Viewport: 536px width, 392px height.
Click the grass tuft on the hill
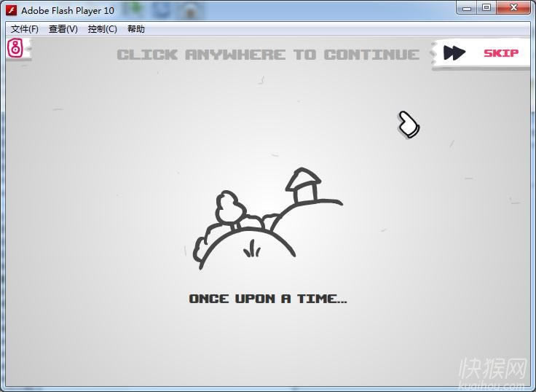click(252, 248)
